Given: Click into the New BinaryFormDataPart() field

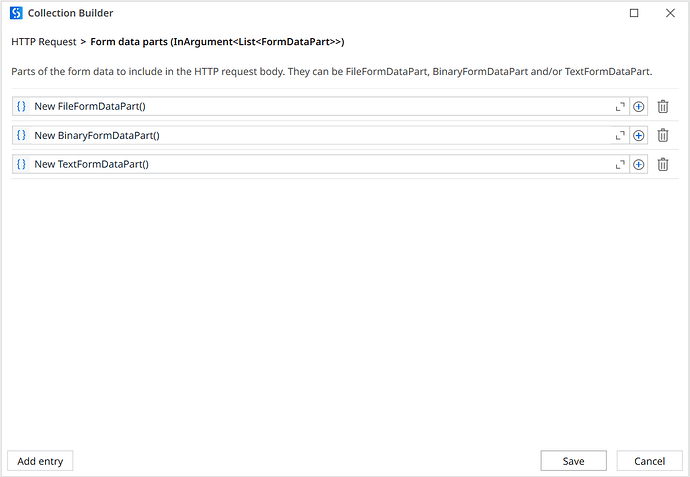Looking at the screenshot, I should click(x=300, y=135).
